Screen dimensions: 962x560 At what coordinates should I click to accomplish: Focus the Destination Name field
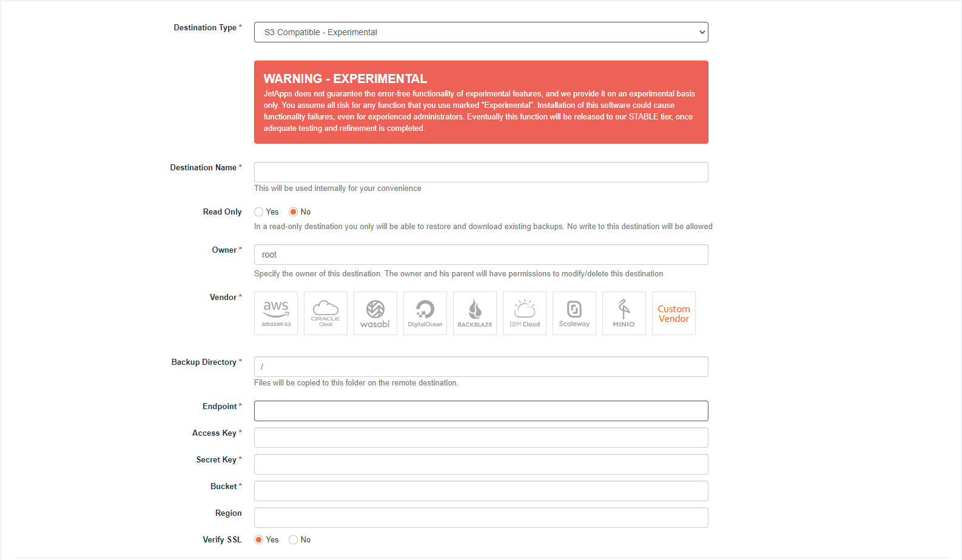pyautogui.click(x=481, y=172)
